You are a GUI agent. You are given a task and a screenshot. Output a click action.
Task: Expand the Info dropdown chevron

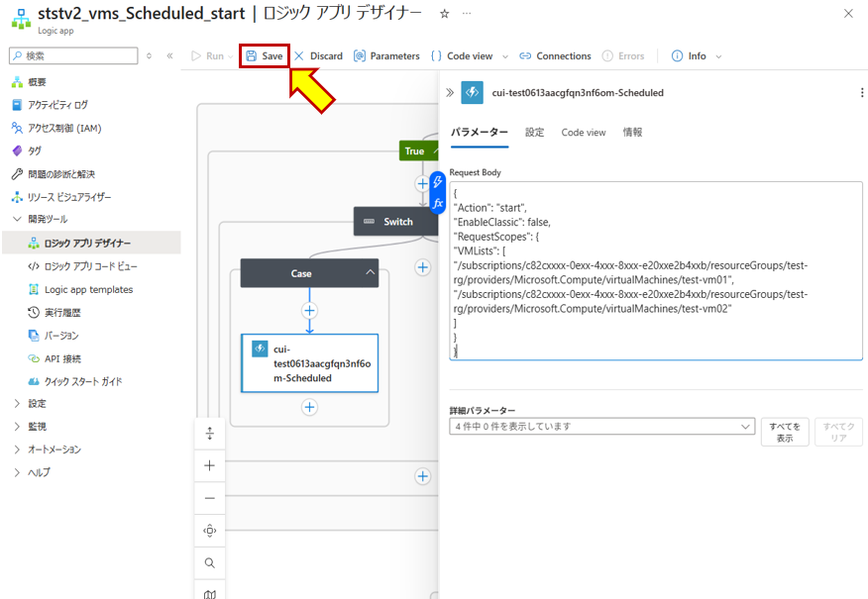tap(718, 56)
